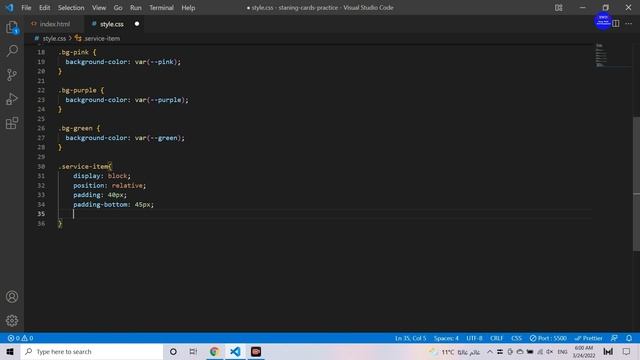Click style.css in the breadcrumb
640x360 pixels.
click(x=54, y=38)
